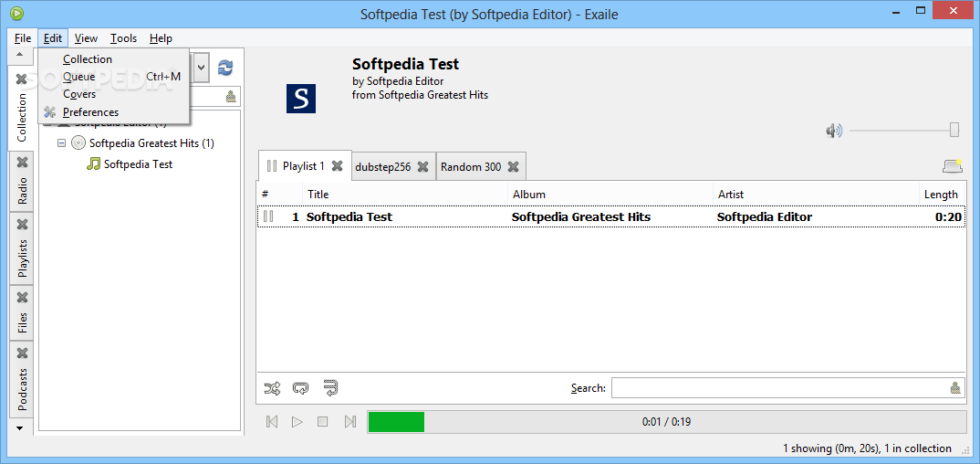Image resolution: width=980 pixels, height=464 pixels.
Task: Choose Covers from the Edit menu
Action: 114,94
